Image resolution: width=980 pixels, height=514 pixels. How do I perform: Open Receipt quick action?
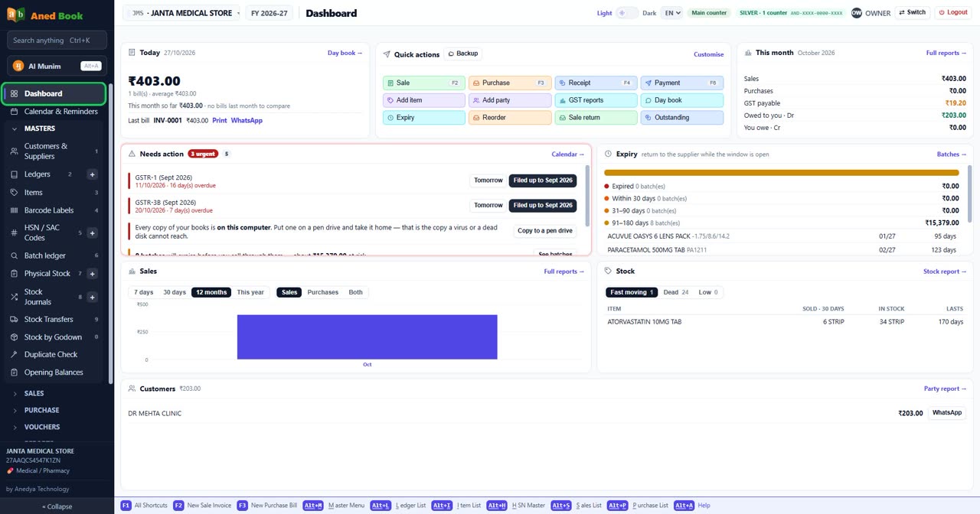(596, 83)
